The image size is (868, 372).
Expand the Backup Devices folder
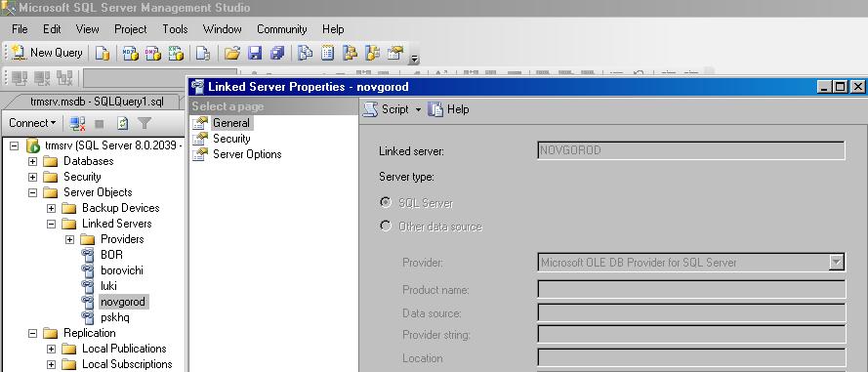(x=52, y=208)
